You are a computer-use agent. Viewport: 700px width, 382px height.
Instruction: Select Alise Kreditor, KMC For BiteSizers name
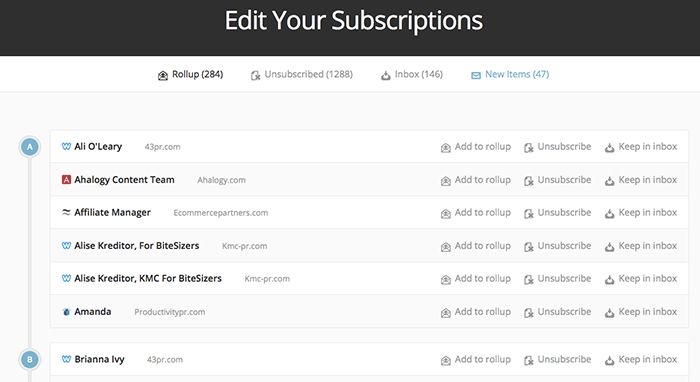[148, 278]
